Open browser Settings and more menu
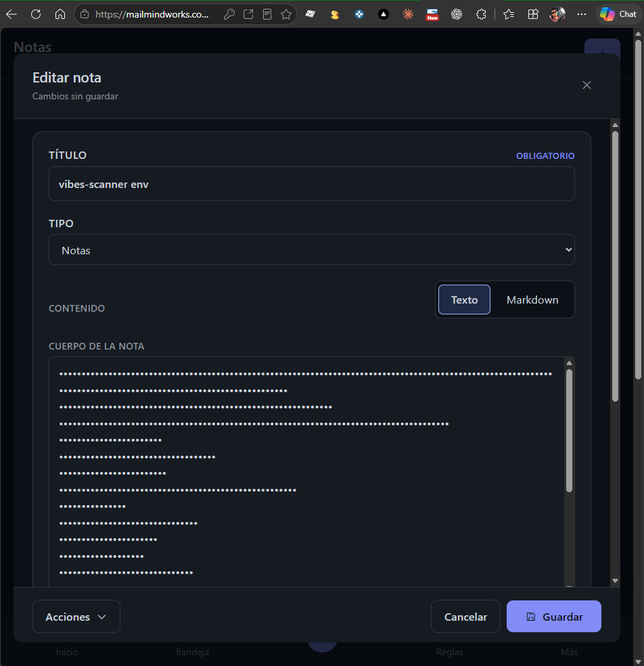This screenshot has width=644, height=666. point(582,14)
